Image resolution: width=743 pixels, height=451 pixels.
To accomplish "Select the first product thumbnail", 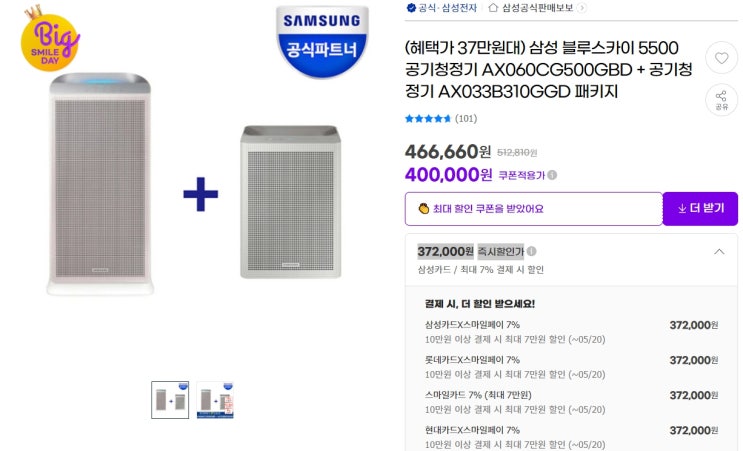I will pos(170,399).
